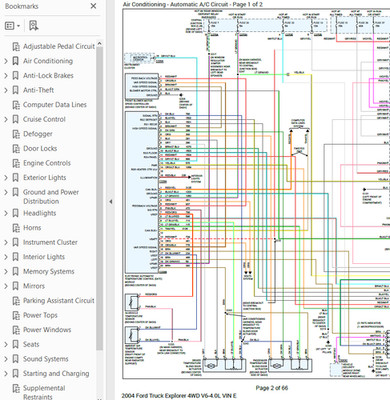Click the Computer Data Lines bookmark icon

click(x=16, y=105)
